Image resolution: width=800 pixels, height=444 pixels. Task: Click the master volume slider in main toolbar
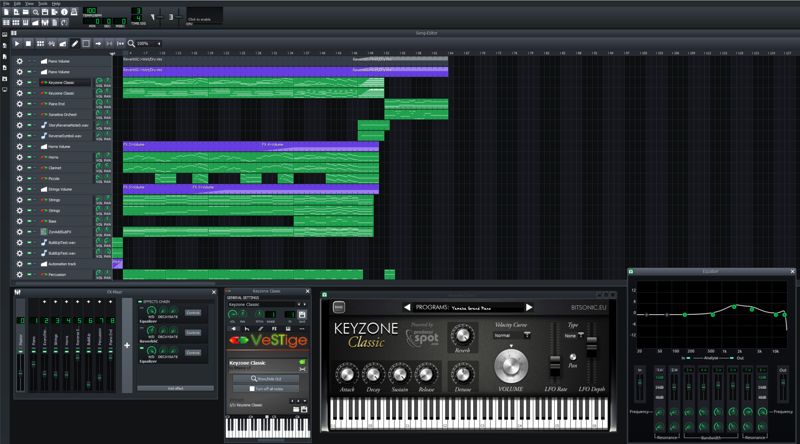161,17
